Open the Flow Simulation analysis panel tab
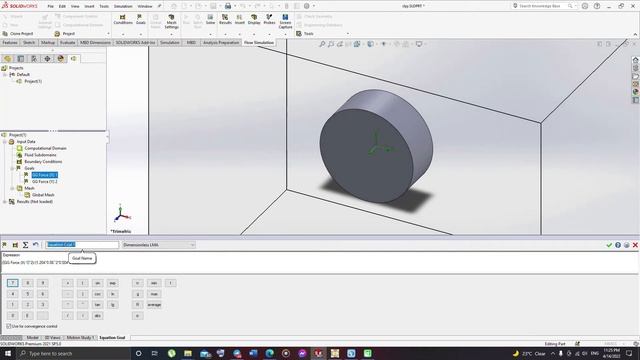640x360 pixels. click(73, 59)
